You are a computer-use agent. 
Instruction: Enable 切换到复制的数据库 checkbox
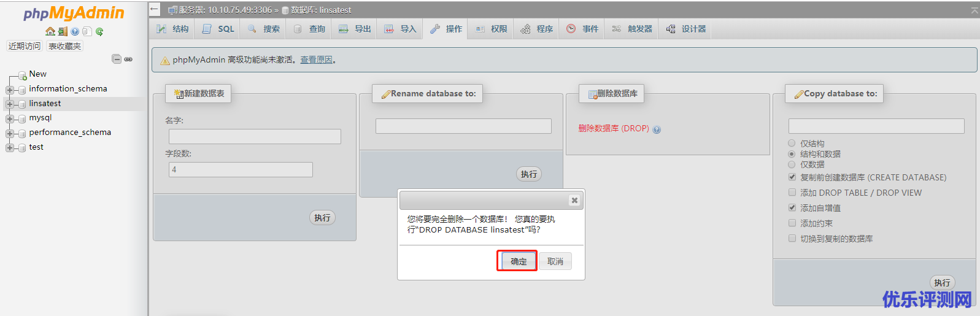792,238
